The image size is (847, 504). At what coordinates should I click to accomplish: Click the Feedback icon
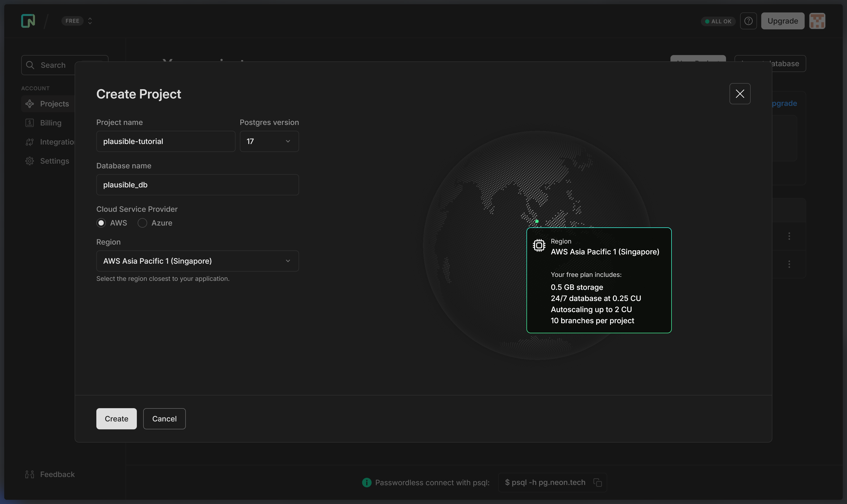30,474
